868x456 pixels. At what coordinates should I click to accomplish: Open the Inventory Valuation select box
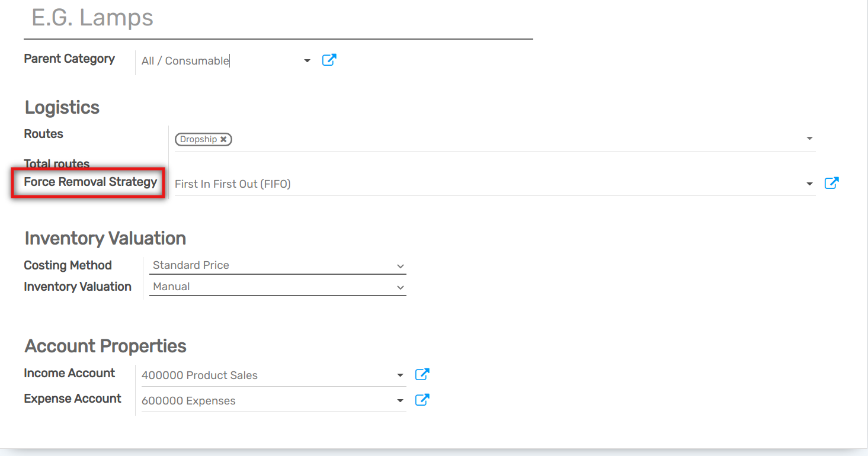click(277, 287)
